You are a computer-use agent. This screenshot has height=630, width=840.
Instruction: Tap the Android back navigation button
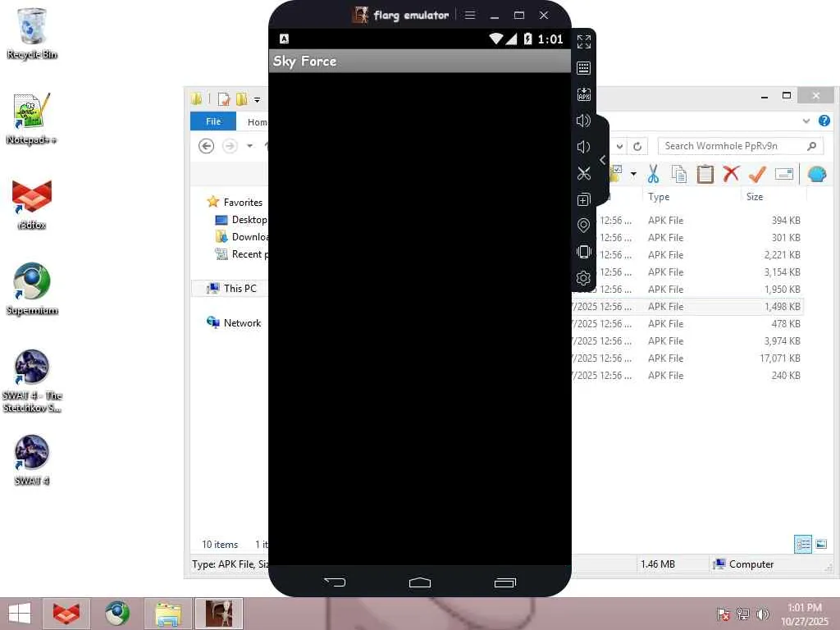pos(335,582)
